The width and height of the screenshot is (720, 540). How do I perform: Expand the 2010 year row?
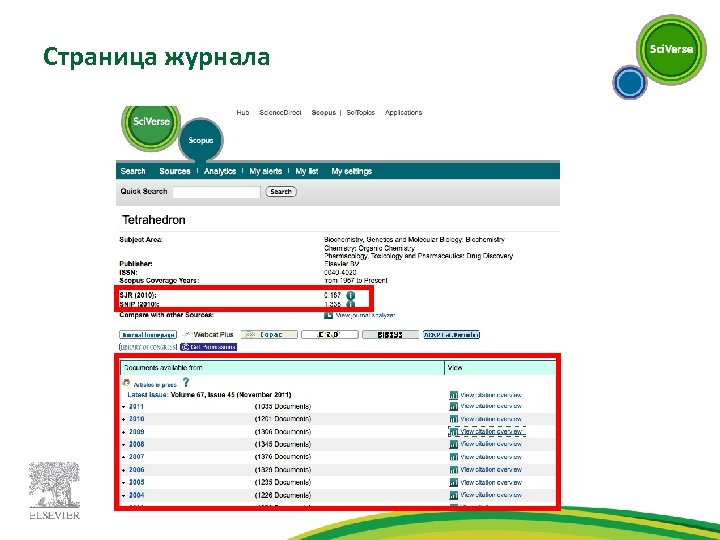coord(124,419)
